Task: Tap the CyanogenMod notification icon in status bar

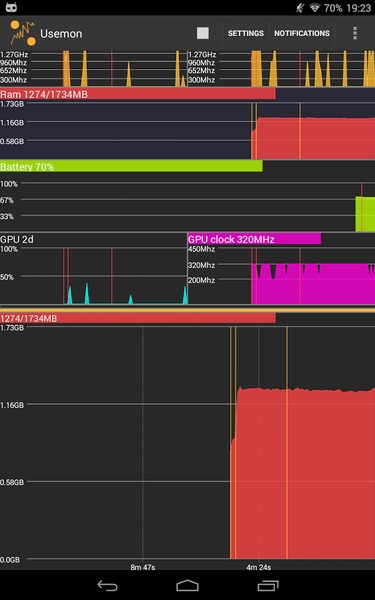Action: 11,8
